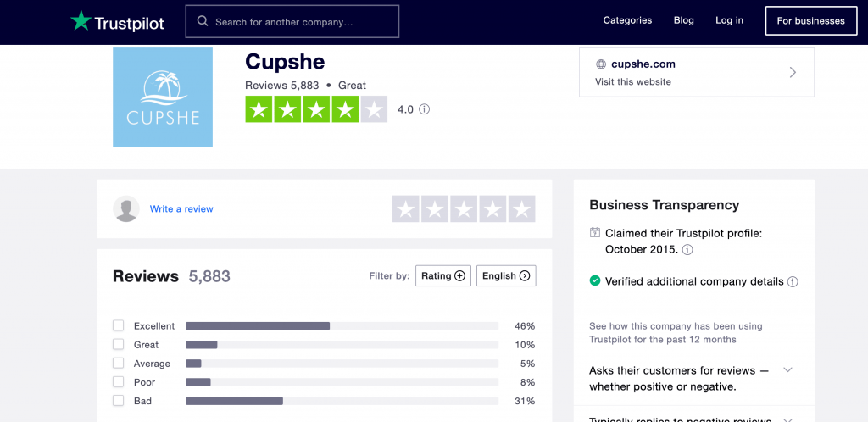
Task: Open the Rating filter dropdown
Action: (x=443, y=276)
